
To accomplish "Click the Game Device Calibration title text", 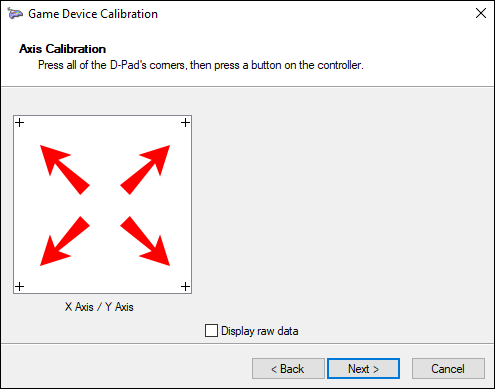I will 93,14.
